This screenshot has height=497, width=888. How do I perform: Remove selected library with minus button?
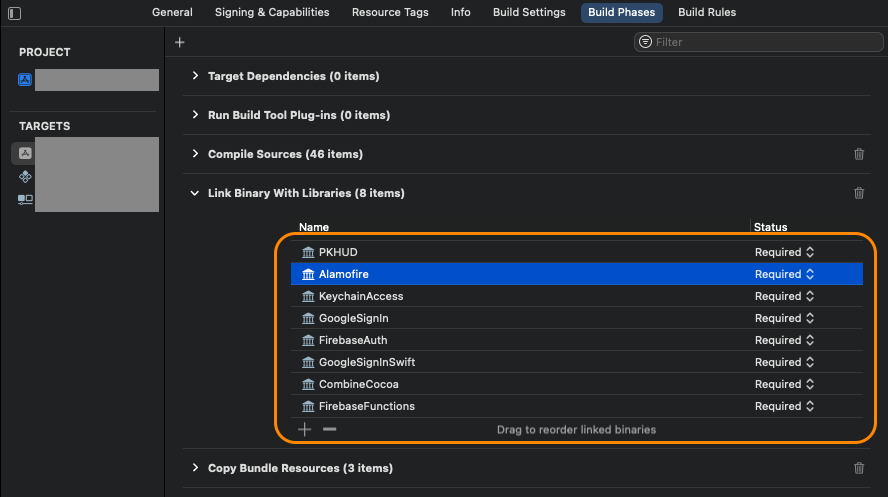(x=330, y=430)
